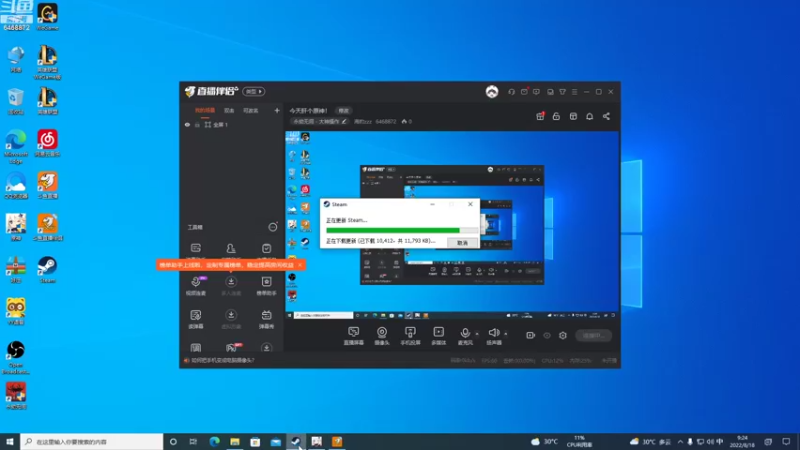Open the 榜单助手 tool
800x450 pixels.
coord(266,286)
